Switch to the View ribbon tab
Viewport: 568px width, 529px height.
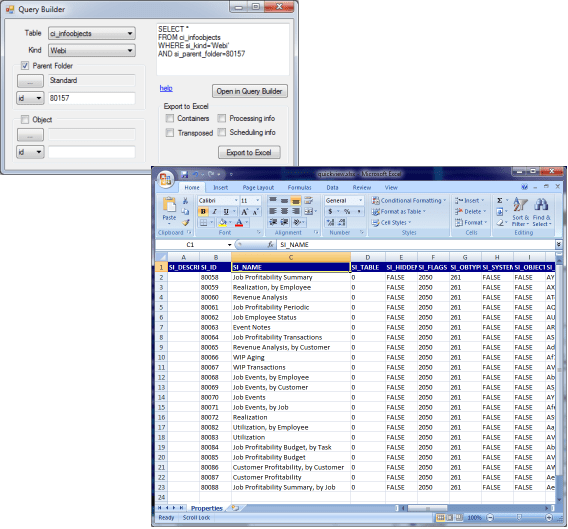(391, 187)
